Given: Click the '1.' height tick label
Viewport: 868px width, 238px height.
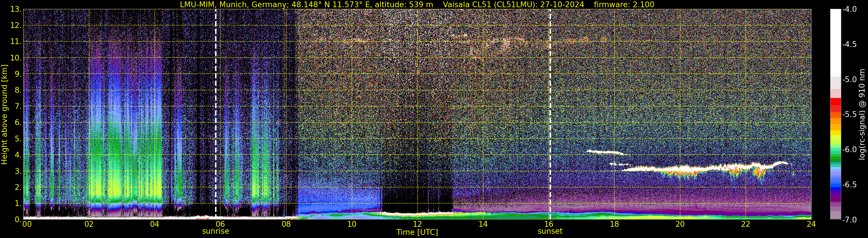Looking at the screenshot, I should point(18,203).
